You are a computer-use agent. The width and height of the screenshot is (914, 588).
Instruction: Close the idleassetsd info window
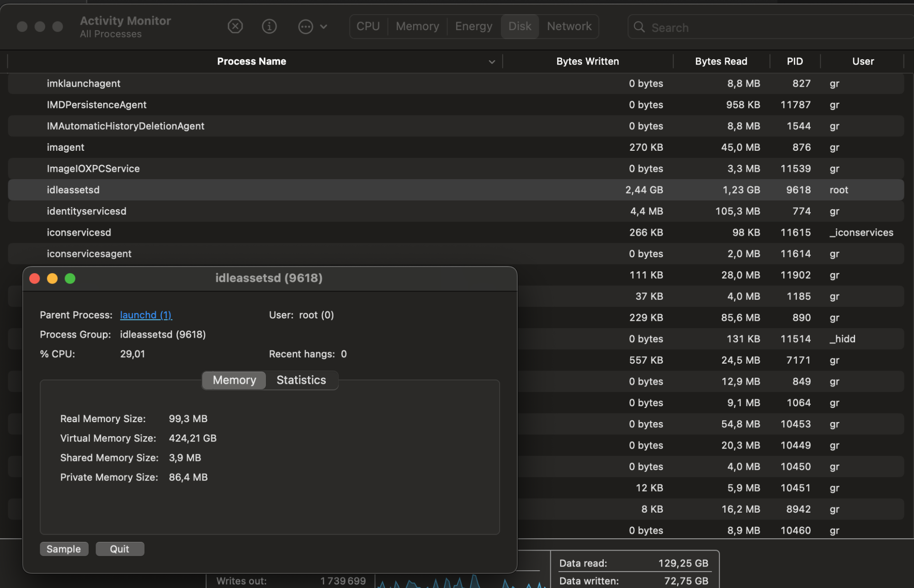[x=35, y=278]
